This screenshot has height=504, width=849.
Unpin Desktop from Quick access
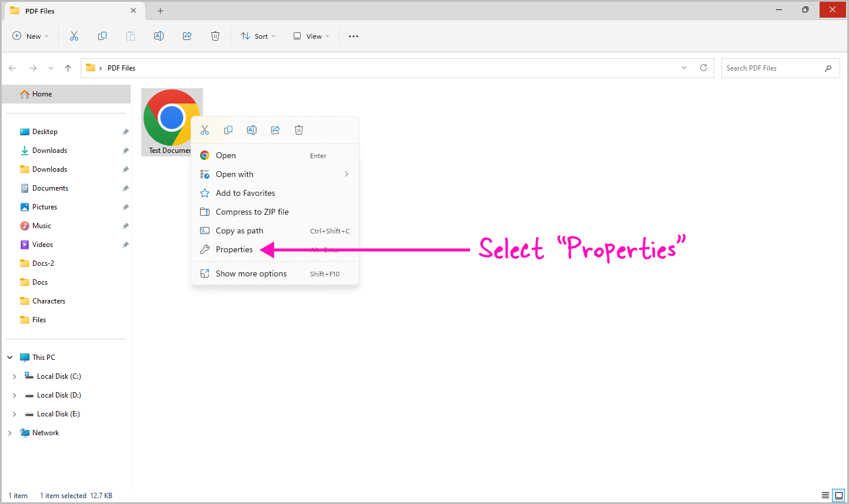[125, 132]
